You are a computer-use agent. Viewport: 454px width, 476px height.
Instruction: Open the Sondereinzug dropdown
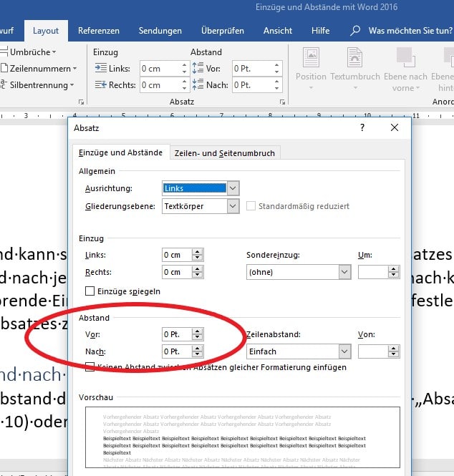(344, 272)
